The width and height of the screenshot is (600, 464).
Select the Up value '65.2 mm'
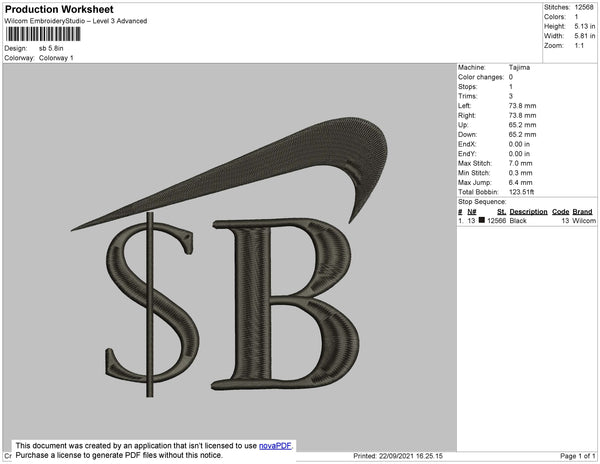(522, 125)
